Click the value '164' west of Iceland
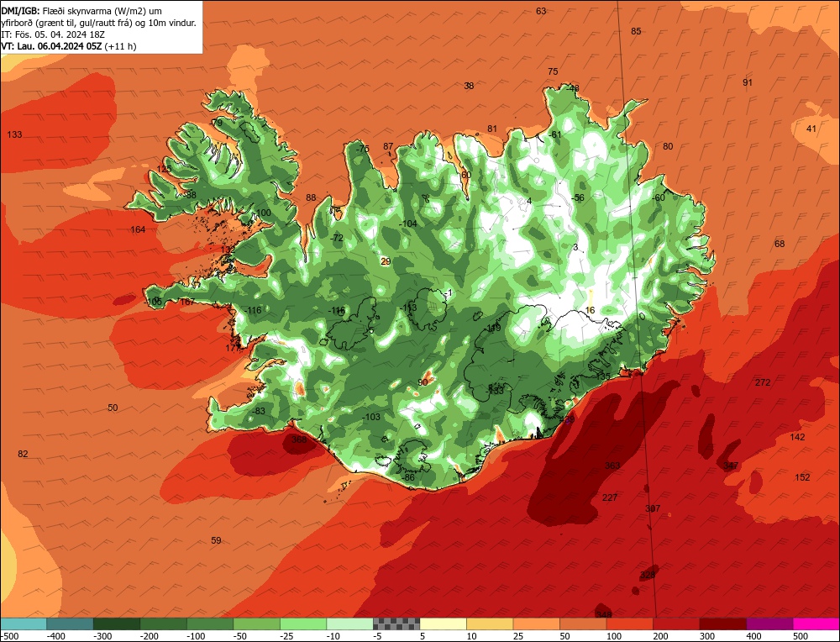The image size is (840, 642). click(139, 230)
